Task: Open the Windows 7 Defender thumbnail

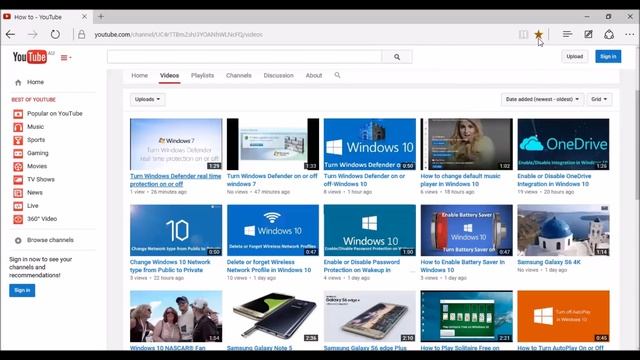Action: click(176, 144)
